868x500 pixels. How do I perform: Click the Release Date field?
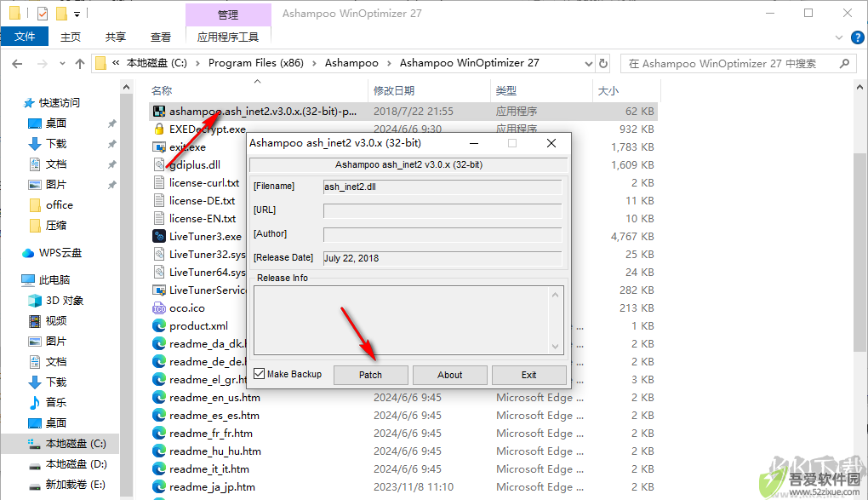443,258
